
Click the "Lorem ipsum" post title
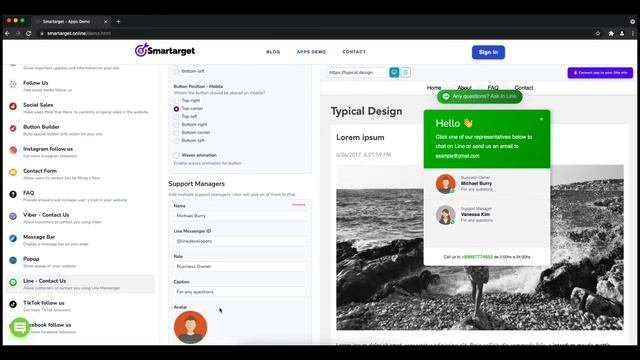pos(360,138)
